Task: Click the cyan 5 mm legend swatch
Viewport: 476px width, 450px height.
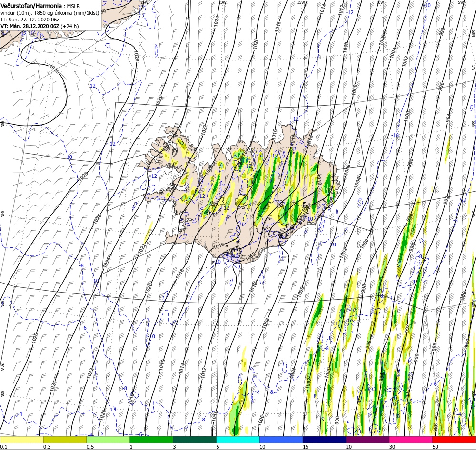Action: [x=238, y=440]
